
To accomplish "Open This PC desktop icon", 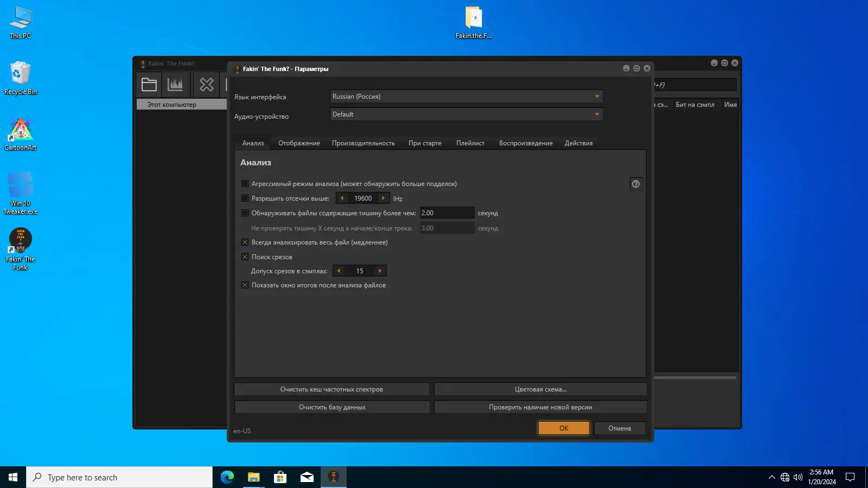I will 21,23.
